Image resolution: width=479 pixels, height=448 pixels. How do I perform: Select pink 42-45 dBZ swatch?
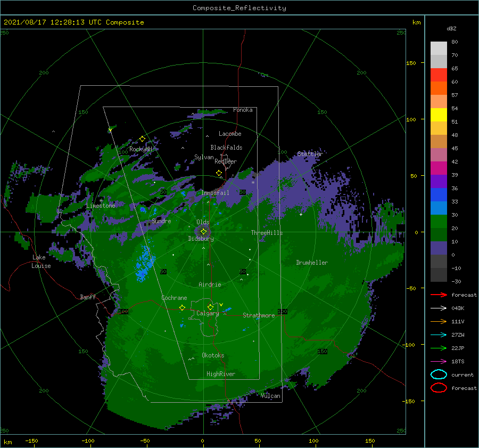[439, 154]
